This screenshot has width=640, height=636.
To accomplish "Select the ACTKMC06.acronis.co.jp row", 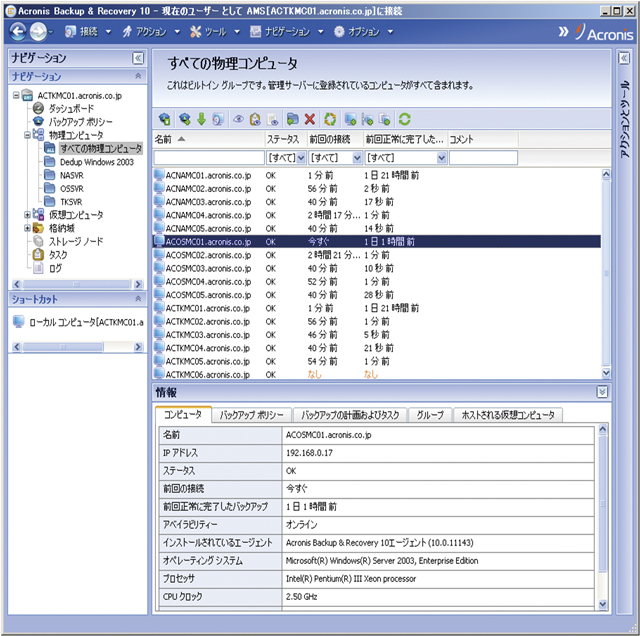I will click(x=377, y=374).
